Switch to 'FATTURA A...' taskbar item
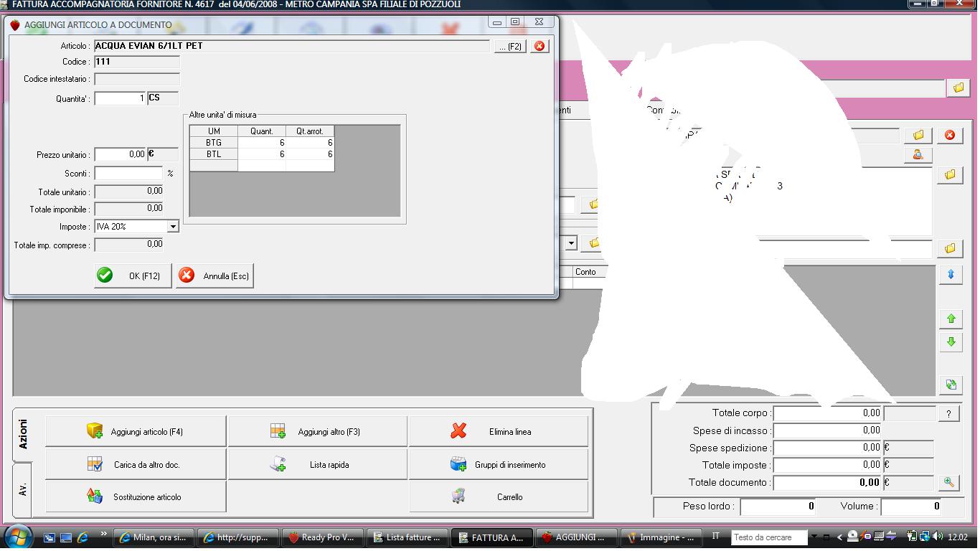 tap(491, 537)
